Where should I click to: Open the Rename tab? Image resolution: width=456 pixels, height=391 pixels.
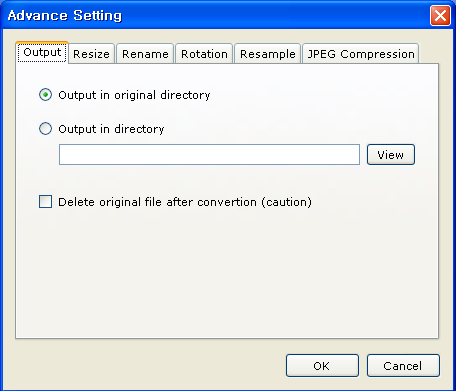(145, 54)
